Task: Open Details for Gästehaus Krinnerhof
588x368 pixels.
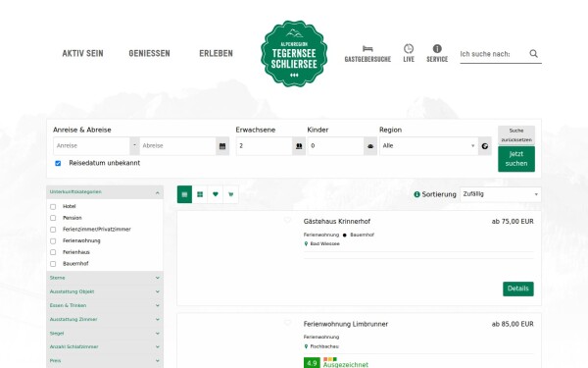Action: click(517, 289)
